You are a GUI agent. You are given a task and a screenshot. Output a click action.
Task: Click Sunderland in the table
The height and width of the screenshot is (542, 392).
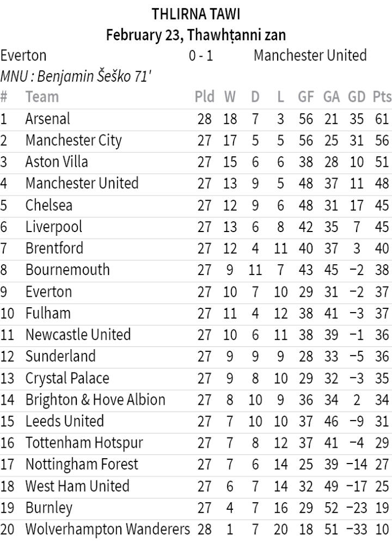pyautogui.click(x=60, y=356)
